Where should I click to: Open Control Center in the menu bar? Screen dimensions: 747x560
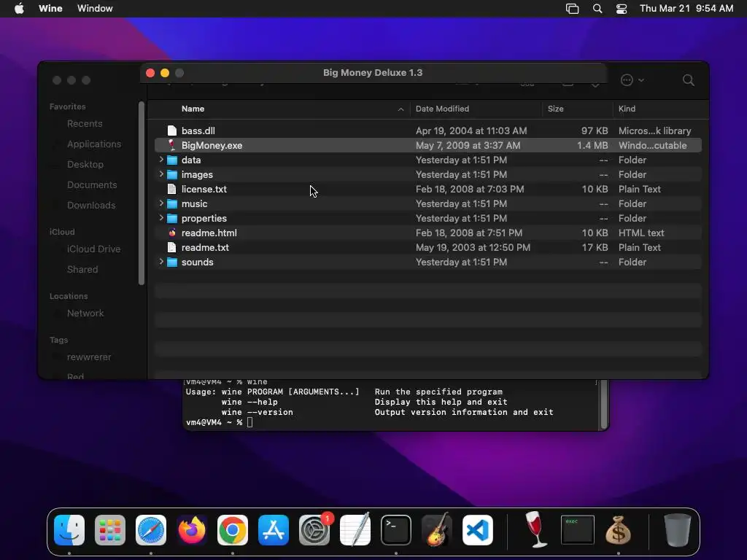[622, 9]
